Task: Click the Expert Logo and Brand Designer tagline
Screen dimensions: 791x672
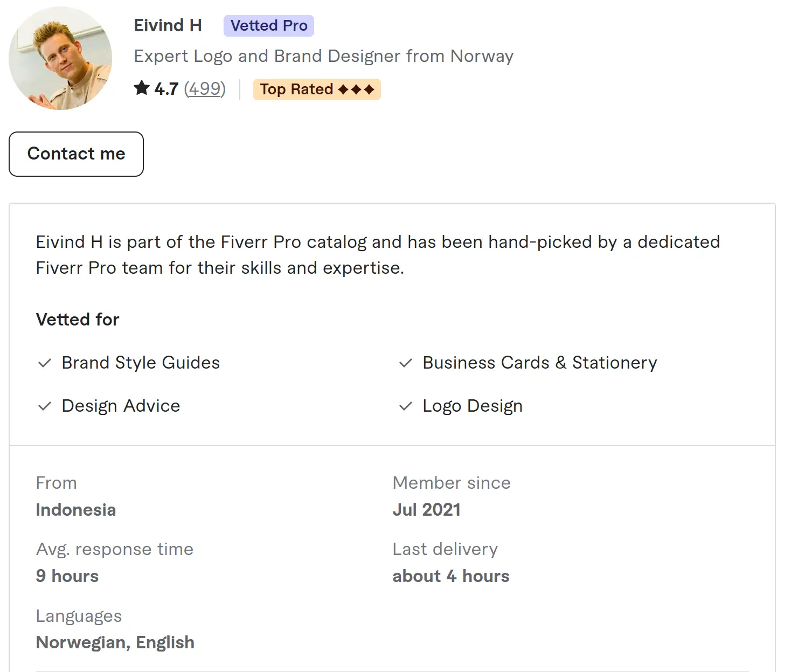Action: pos(323,57)
